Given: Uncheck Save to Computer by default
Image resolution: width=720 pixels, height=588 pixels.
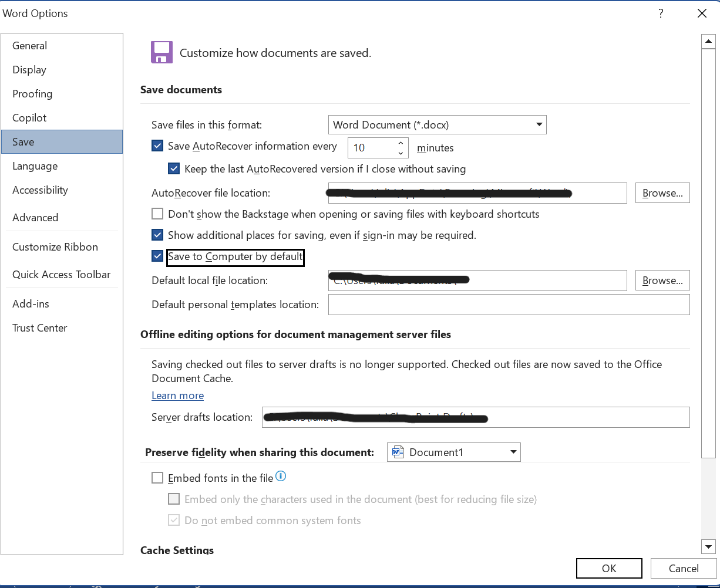Looking at the screenshot, I should coord(157,256).
